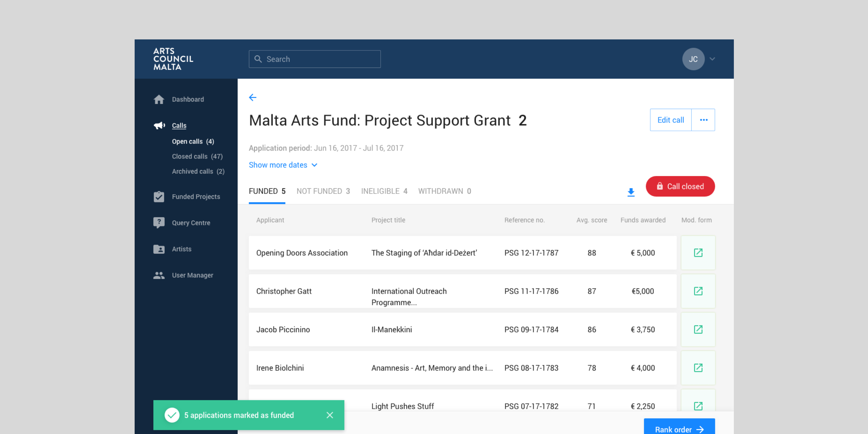The height and width of the screenshot is (434, 868).
Task: Open mod form for Opening Doors Association
Action: (x=698, y=253)
